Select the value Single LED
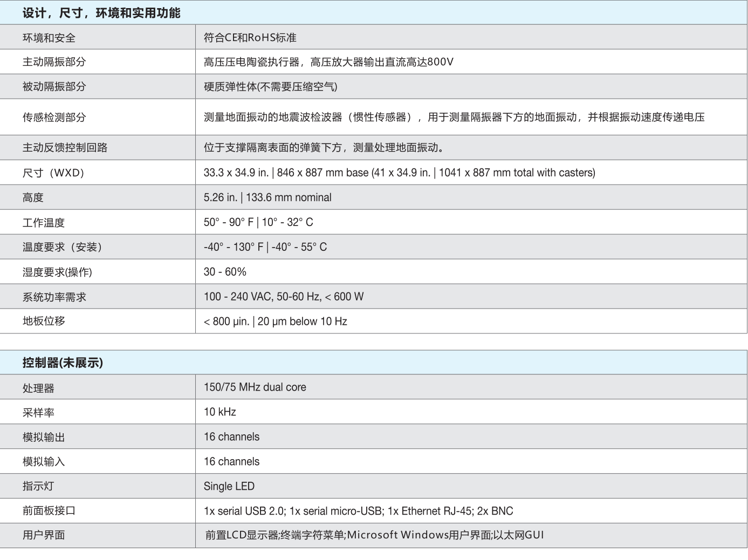Viewport: 748px width, 560px height. pyautogui.click(x=229, y=487)
